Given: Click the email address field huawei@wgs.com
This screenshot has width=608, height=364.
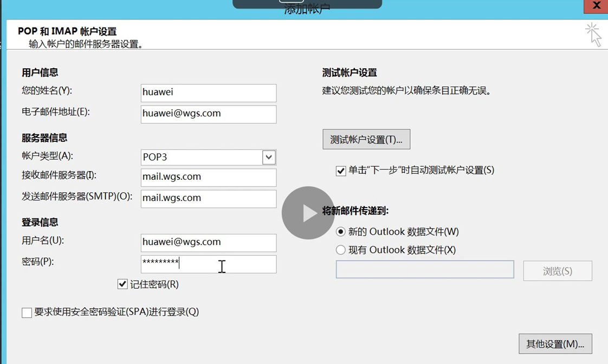Looking at the screenshot, I should tap(209, 114).
